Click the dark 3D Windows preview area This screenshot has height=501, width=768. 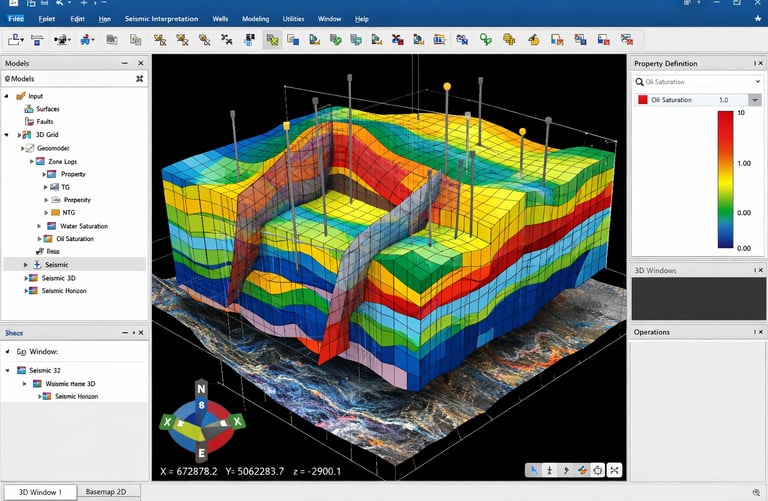coord(698,299)
